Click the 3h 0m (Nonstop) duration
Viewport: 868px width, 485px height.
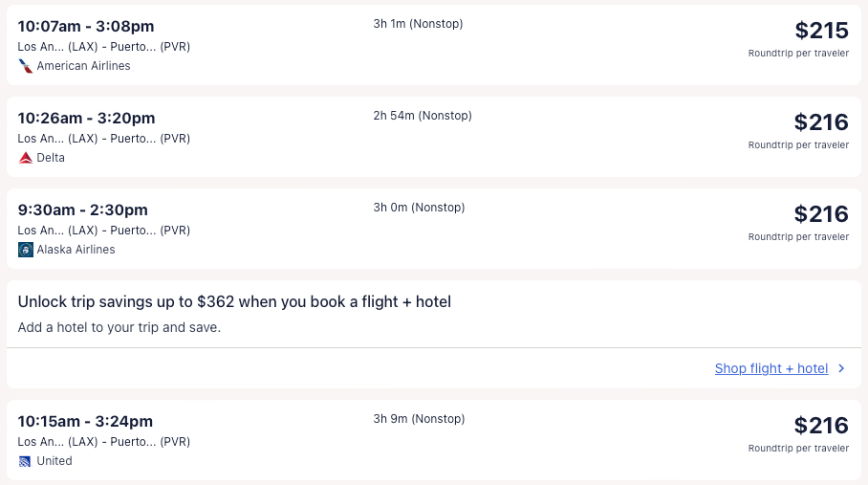tap(418, 208)
